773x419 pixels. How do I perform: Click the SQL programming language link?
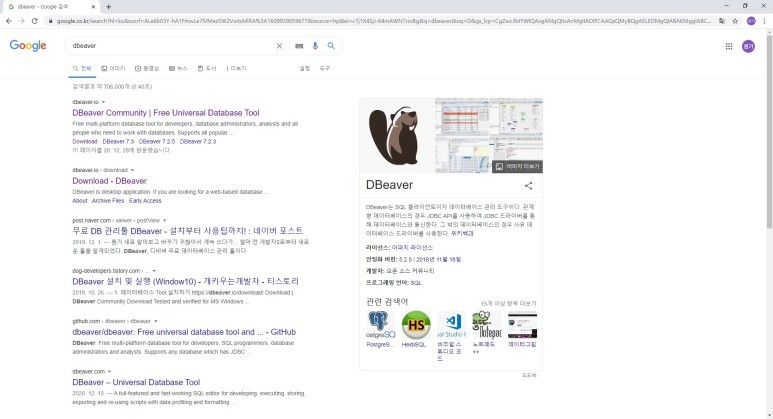[416, 283]
